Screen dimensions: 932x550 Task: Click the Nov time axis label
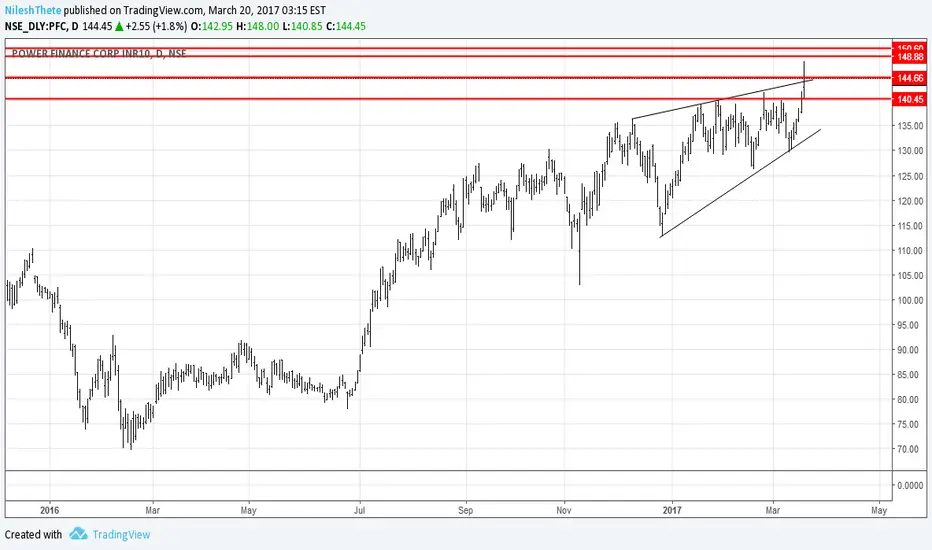pyautogui.click(x=564, y=510)
